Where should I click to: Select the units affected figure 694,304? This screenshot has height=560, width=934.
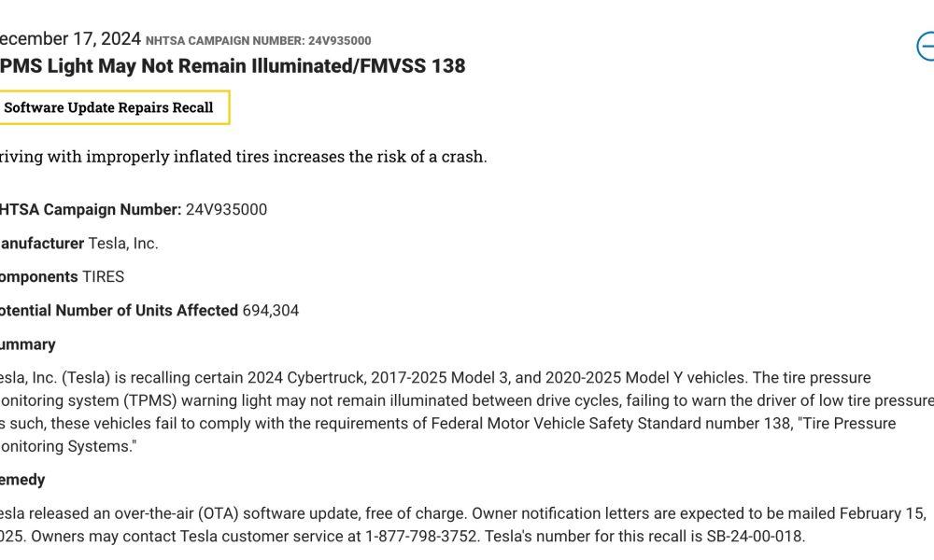pyautogui.click(x=271, y=311)
